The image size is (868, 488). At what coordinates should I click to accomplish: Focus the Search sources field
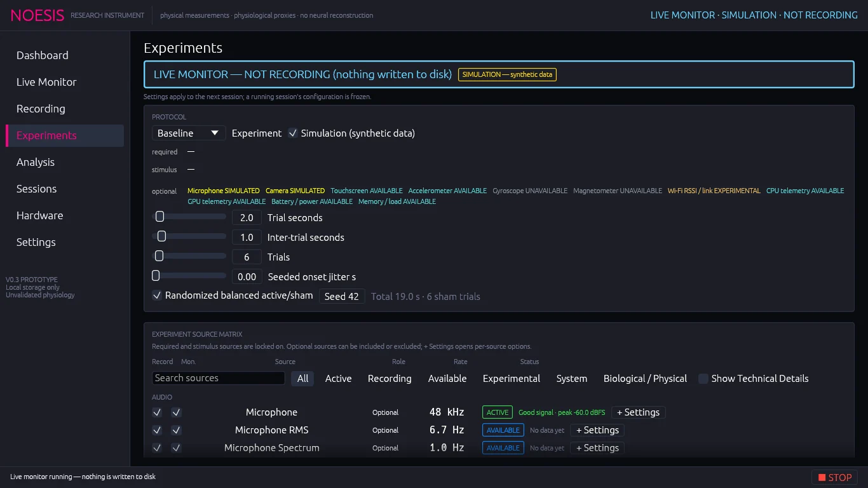pyautogui.click(x=219, y=378)
